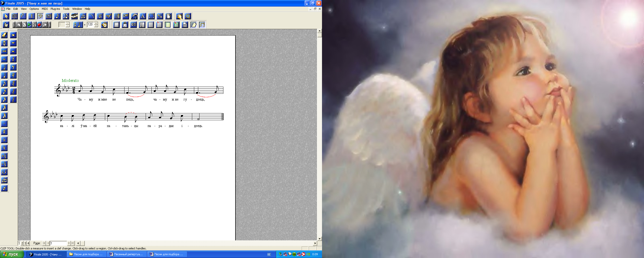
Task: Open the Tools menu
Action: click(x=66, y=9)
